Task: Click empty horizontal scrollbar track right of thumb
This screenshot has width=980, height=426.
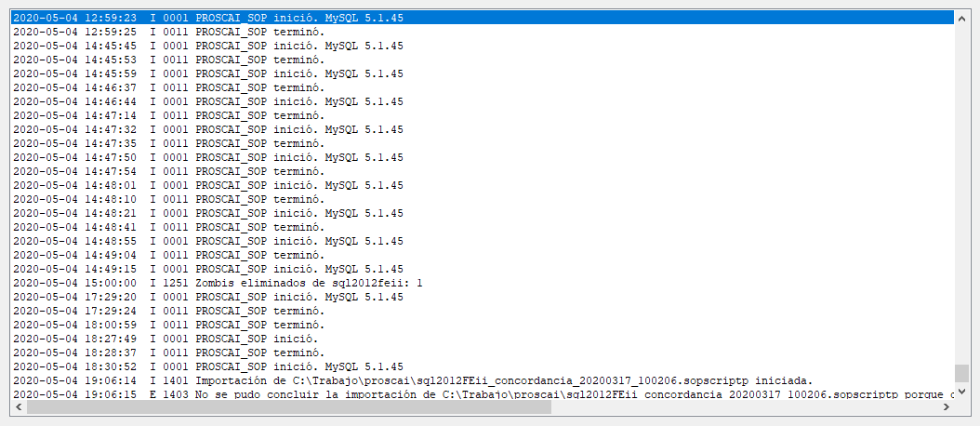Action: pos(745,407)
